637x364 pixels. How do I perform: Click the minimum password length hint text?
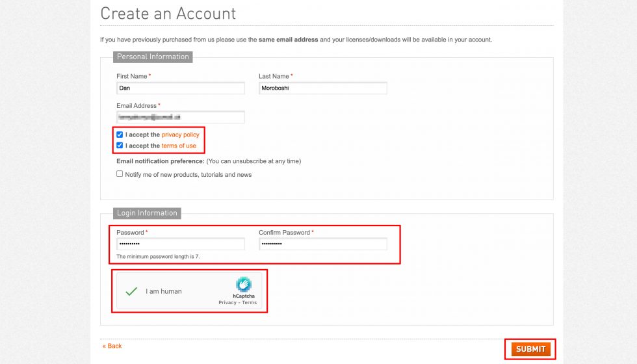158,257
